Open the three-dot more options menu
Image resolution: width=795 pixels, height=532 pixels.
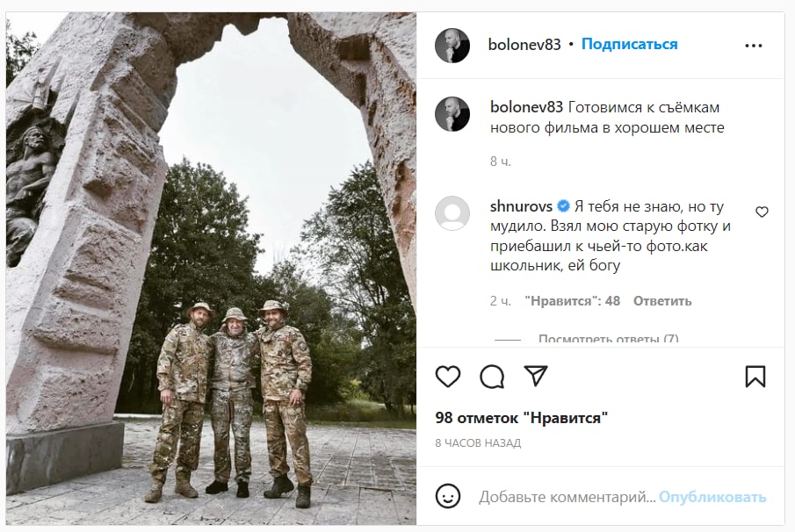click(x=754, y=46)
